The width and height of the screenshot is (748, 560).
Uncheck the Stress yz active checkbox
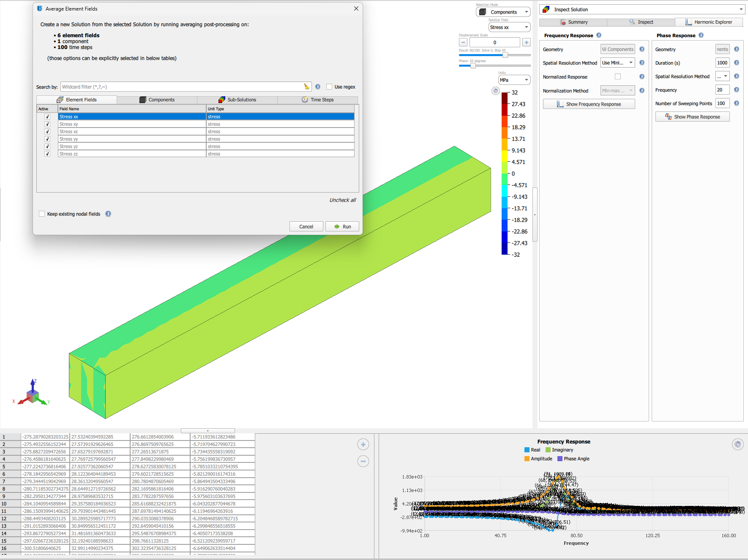47,147
